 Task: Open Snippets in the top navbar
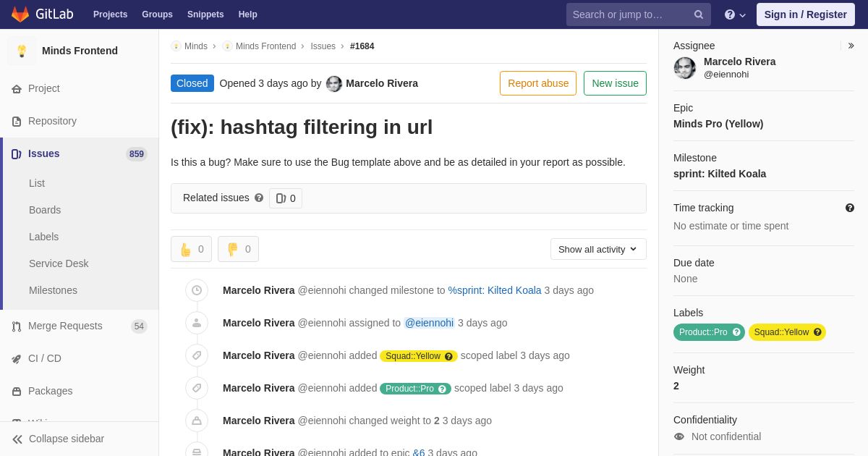(205, 14)
